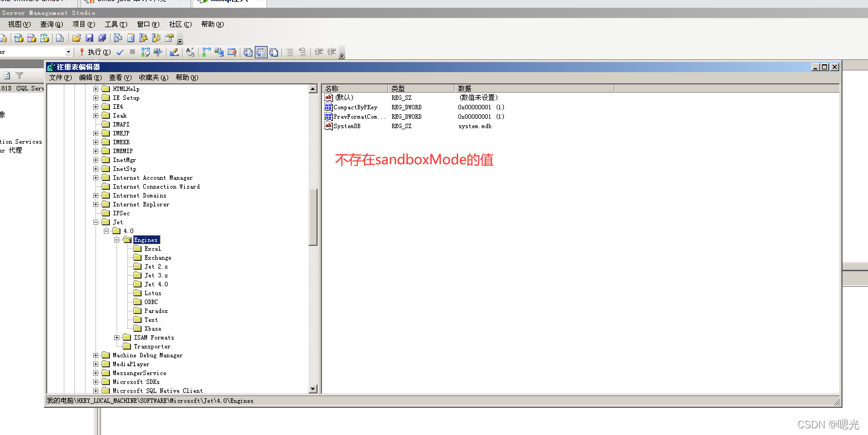Expand the Internet Explorer key
Image resolution: width=868 pixels, height=435 pixels.
coord(96,204)
